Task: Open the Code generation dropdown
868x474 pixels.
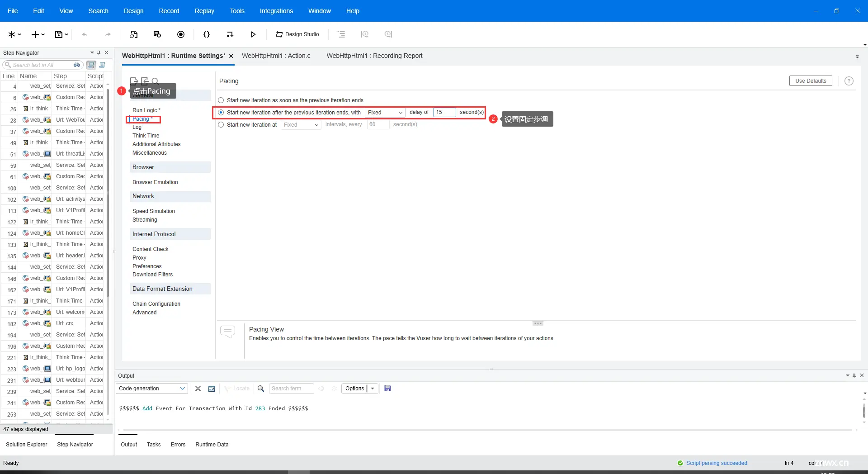Action: point(152,389)
